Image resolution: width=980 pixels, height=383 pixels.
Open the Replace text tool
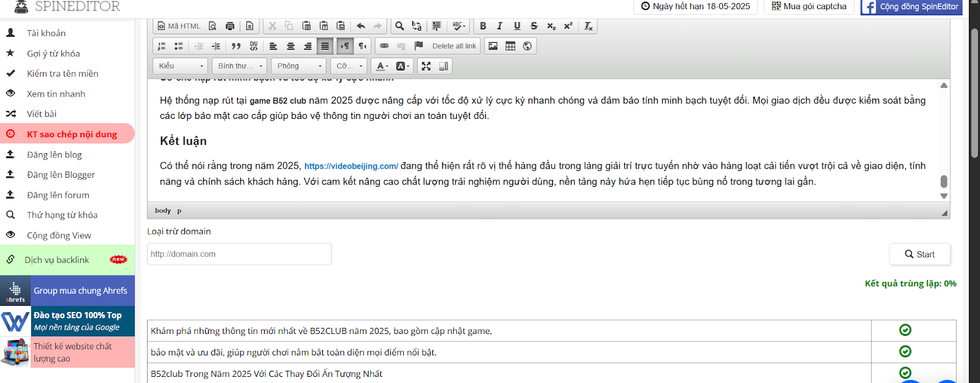click(x=417, y=26)
